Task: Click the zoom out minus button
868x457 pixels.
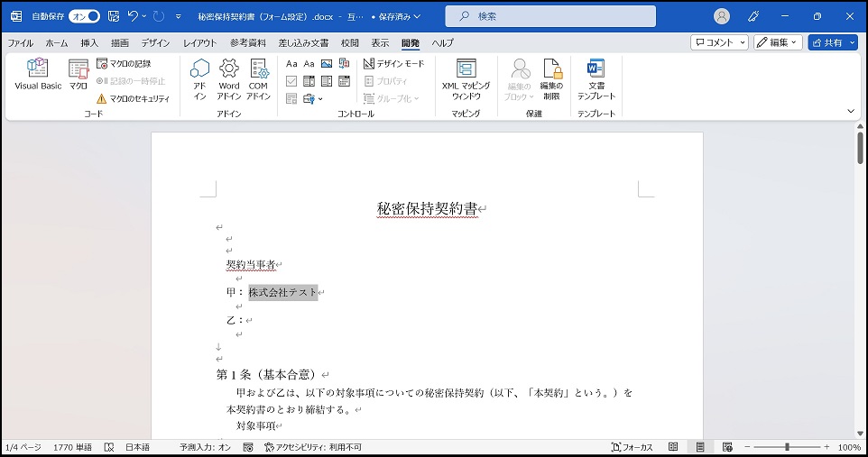Action: tap(747, 447)
